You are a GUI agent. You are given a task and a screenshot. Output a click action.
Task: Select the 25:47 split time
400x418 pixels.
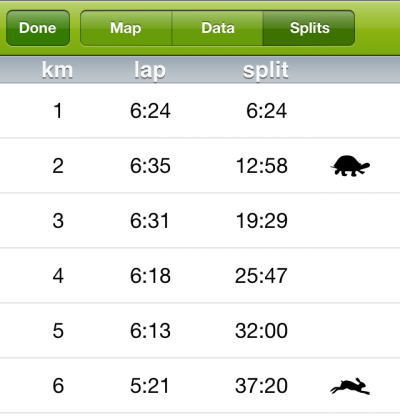(x=261, y=276)
